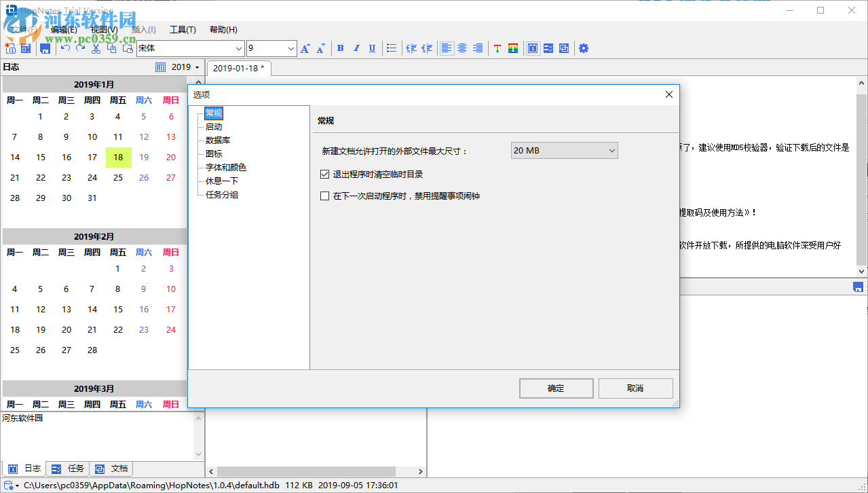Select January 25 on the calendar
Screen dimensions: 868x493
(118, 177)
